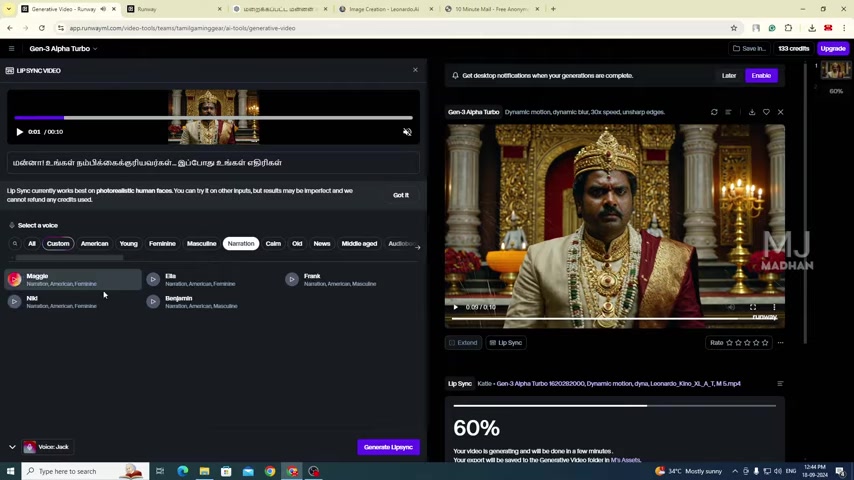The image size is (854, 480).
Task: Bookmark this page with star icon
Action: [734, 28]
